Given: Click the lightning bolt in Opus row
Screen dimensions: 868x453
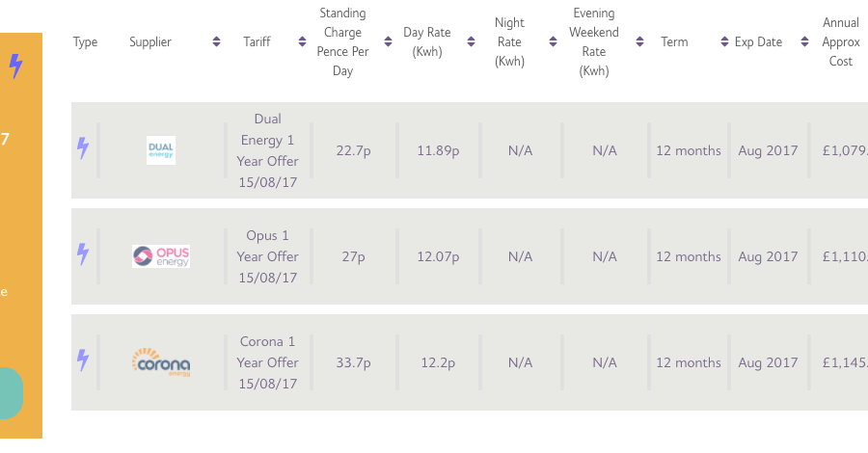Looking at the screenshot, I should tap(83, 253).
